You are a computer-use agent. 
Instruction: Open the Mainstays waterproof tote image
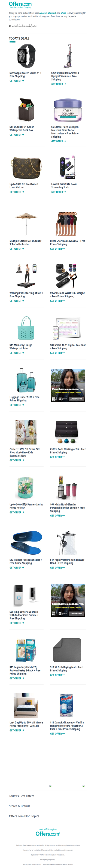[x=26, y=328]
